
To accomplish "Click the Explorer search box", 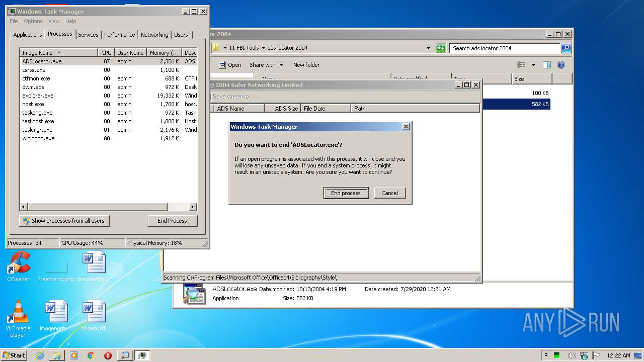I will [x=505, y=48].
